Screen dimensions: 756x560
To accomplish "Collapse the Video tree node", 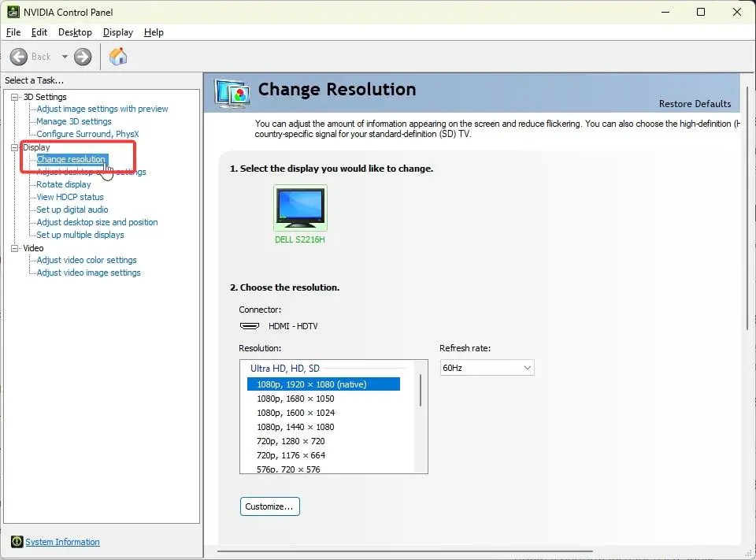I will coord(14,248).
